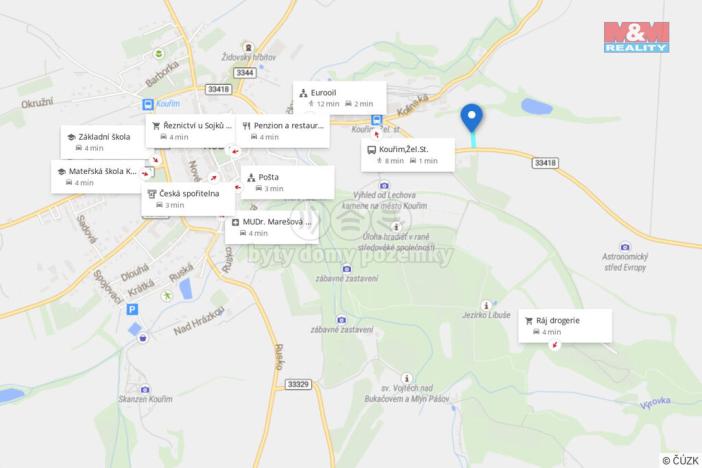Click the Jezírko Libuše info icon
Viewport: 702px width, 468px height.
click(486, 305)
